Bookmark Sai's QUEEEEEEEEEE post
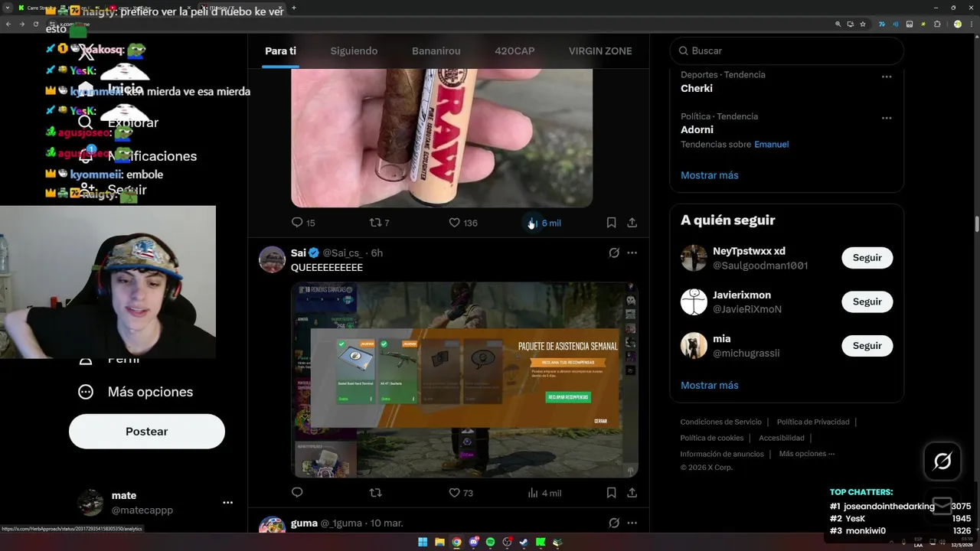 point(611,493)
